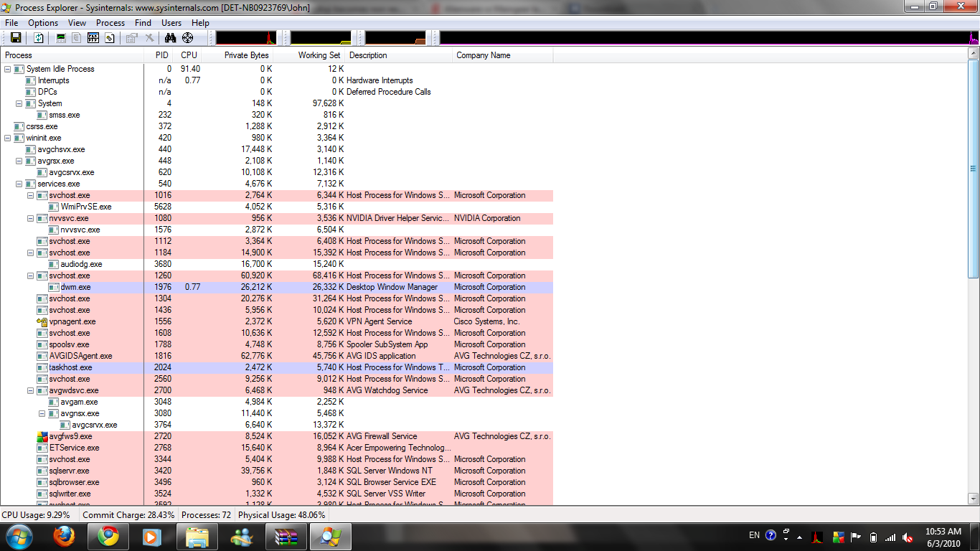The image size is (980, 551).
Task: Open Google Chrome from the taskbar
Action: click(108, 536)
